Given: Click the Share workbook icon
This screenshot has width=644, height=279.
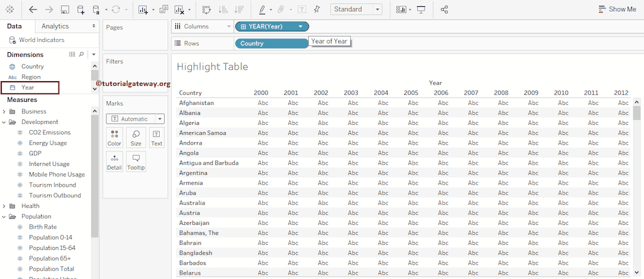Looking at the screenshot, I should tap(445, 9).
